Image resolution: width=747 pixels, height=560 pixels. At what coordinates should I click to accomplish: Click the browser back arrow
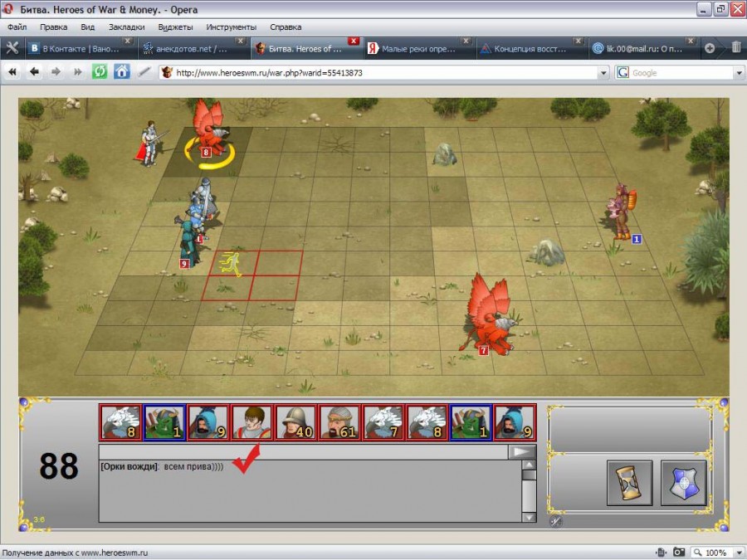coord(35,72)
